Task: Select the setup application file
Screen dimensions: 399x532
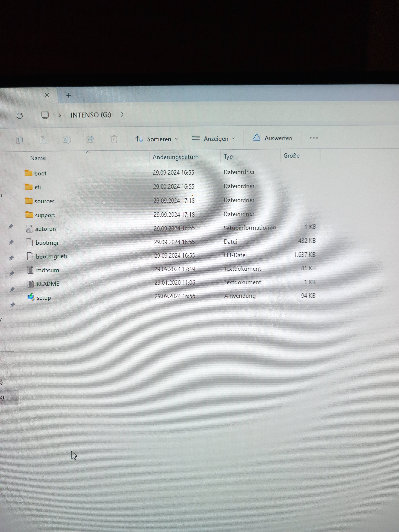Action: (x=44, y=298)
